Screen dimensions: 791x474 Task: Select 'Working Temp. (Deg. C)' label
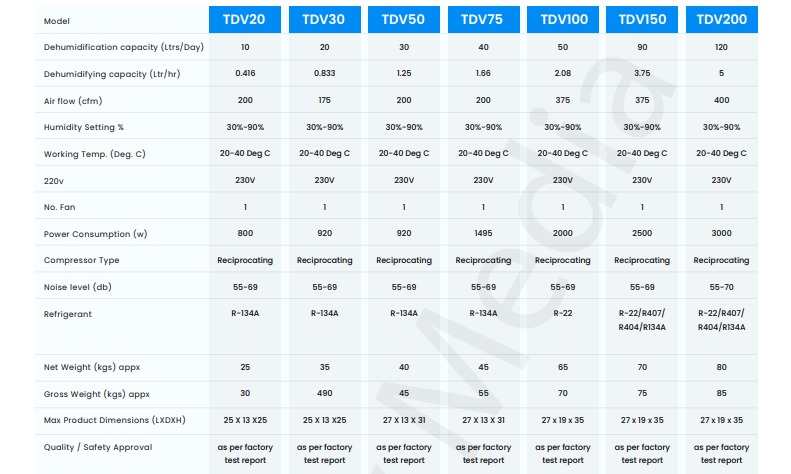tap(94, 154)
